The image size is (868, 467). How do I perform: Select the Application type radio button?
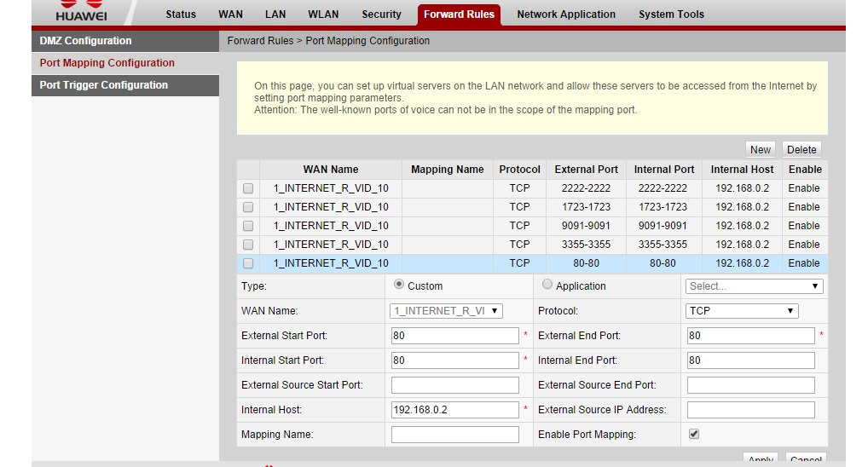(547, 285)
